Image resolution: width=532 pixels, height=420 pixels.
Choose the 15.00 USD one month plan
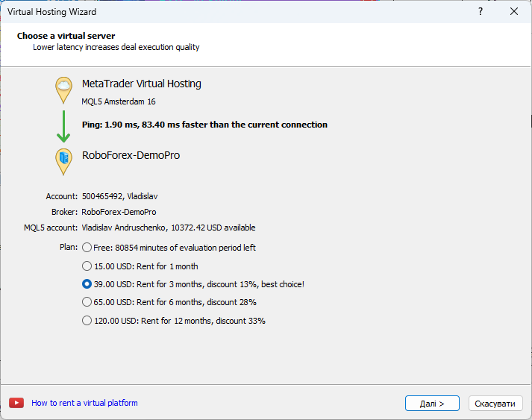click(x=87, y=266)
